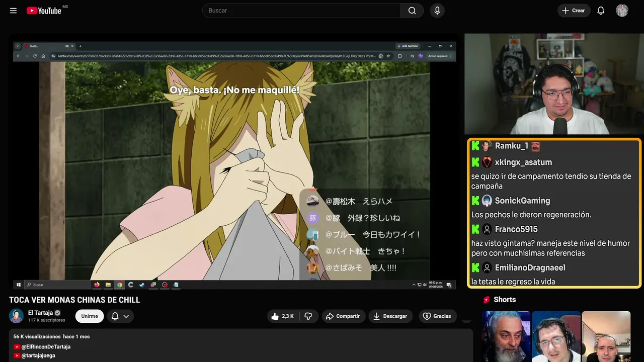Open the third Short with the bald man

(606, 336)
